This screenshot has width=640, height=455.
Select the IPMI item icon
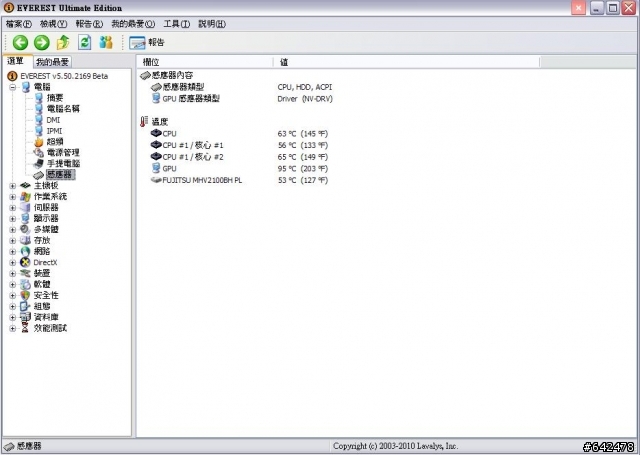(39, 131)
